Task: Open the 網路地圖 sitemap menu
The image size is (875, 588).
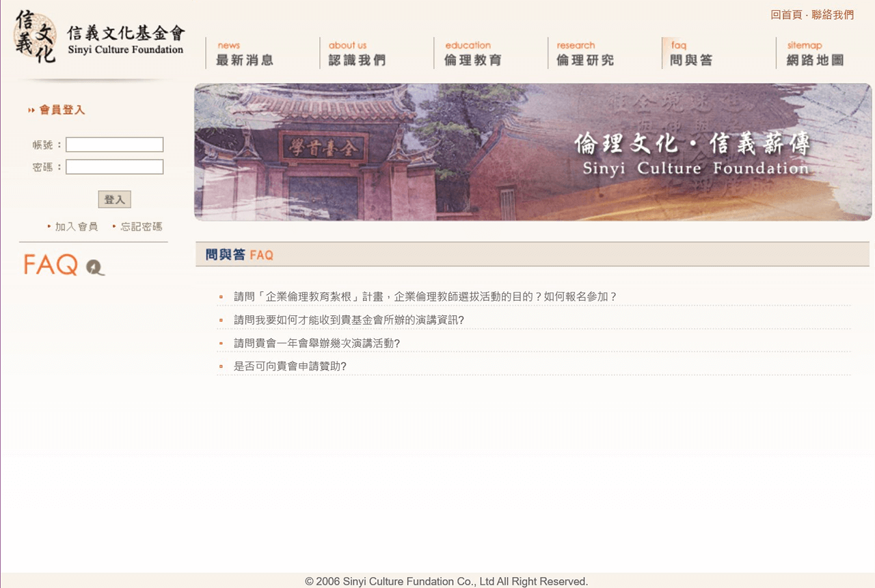Action: [815, 53]
